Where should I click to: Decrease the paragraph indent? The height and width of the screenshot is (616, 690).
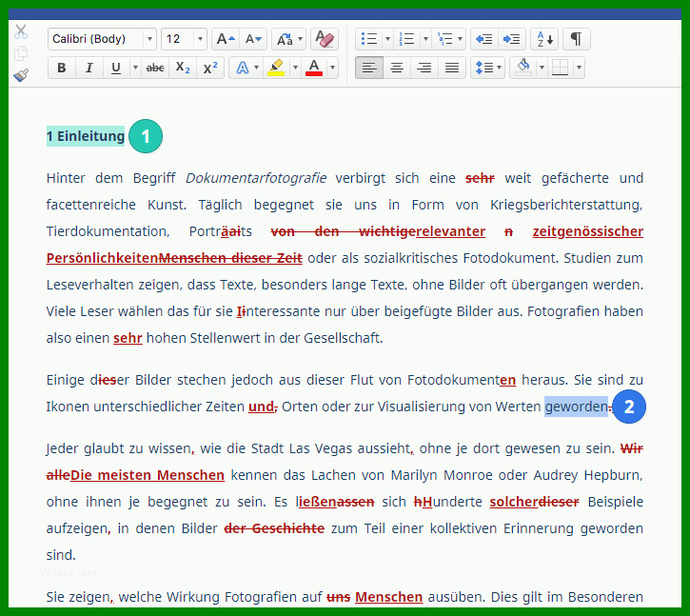(x=484, y=39)
